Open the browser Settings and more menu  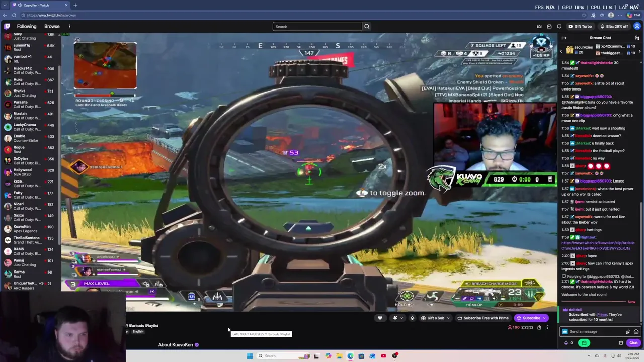coord(620,15)
